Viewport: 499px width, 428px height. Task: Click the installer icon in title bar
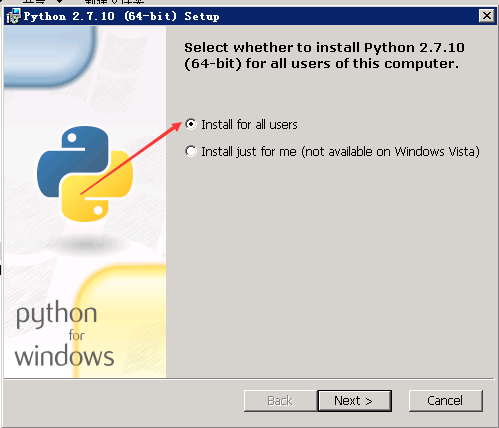[13, 16]
